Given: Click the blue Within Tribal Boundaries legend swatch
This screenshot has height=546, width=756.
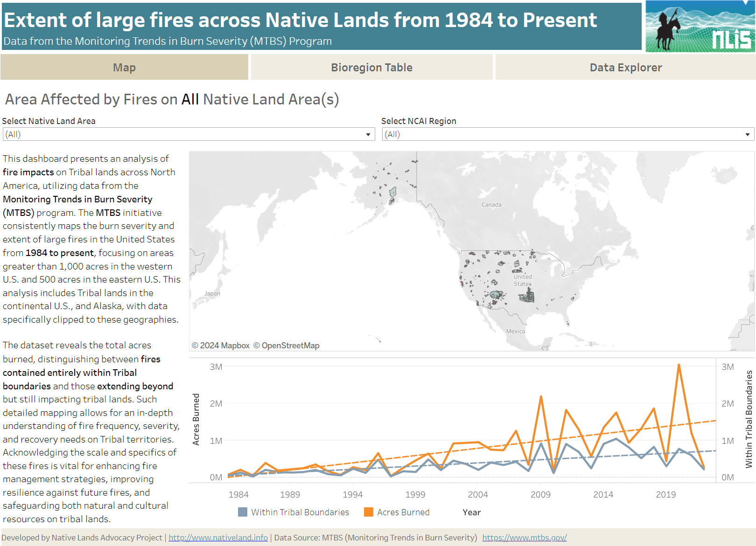Looking at the screenshot, I should tap(242, 511).
